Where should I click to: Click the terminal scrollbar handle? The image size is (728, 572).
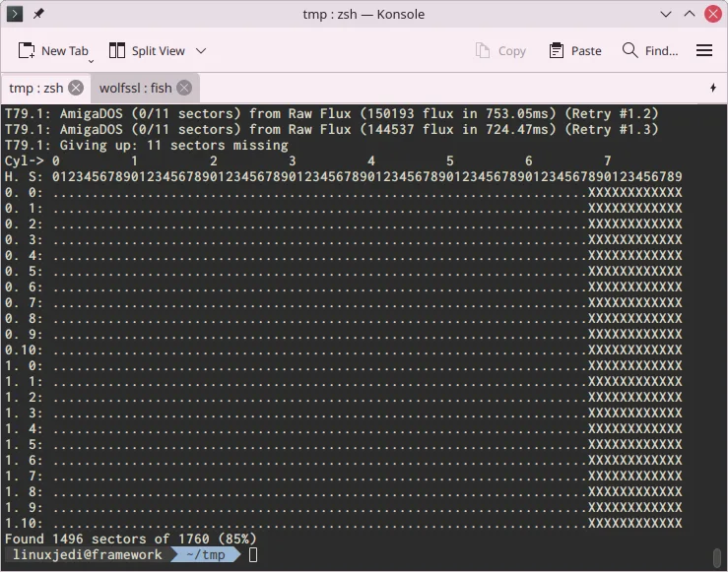coord(717,558)
